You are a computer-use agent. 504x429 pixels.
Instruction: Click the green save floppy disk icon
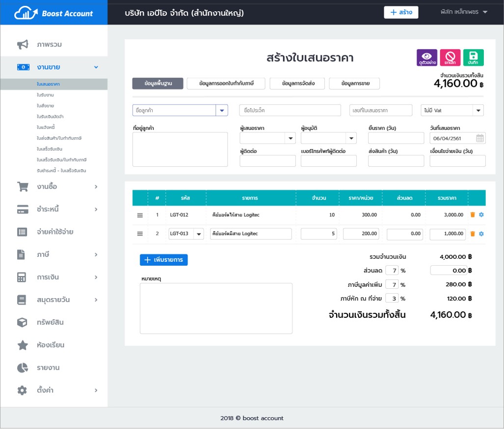(x=474, y=57)
